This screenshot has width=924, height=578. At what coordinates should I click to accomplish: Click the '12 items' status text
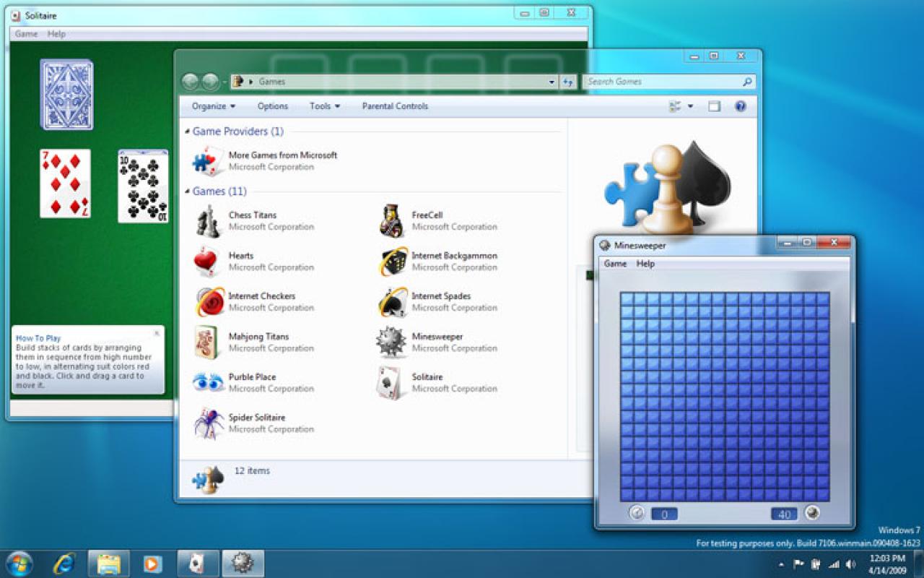point(252,471)
